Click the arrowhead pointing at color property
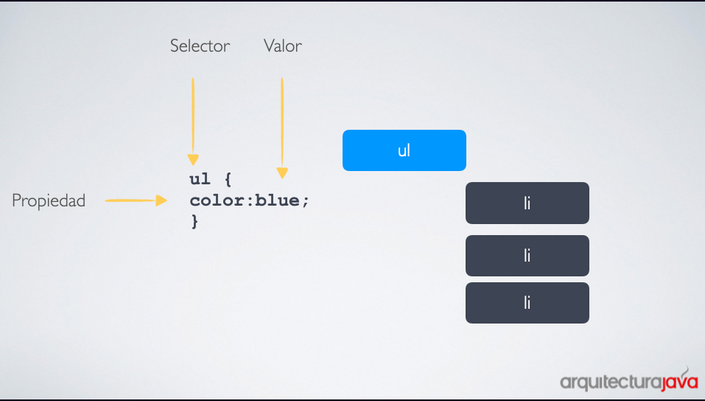Viewport: 705px width, 401px height. click(161, 200)
